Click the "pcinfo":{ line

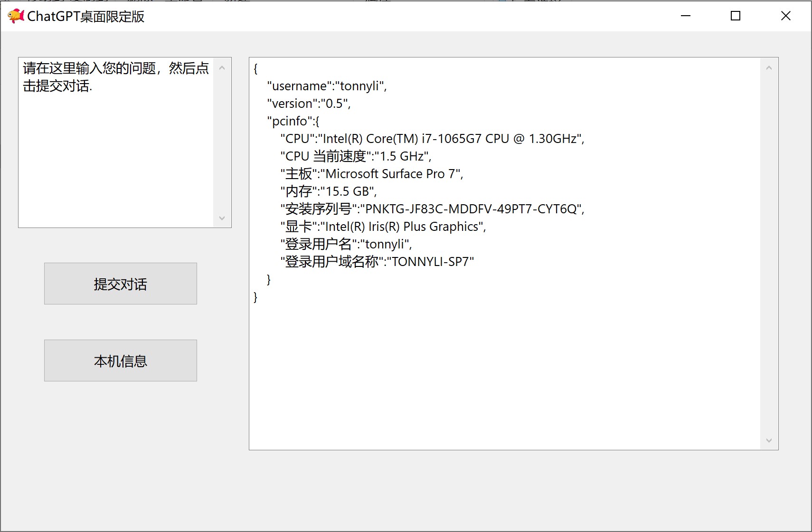293,121
